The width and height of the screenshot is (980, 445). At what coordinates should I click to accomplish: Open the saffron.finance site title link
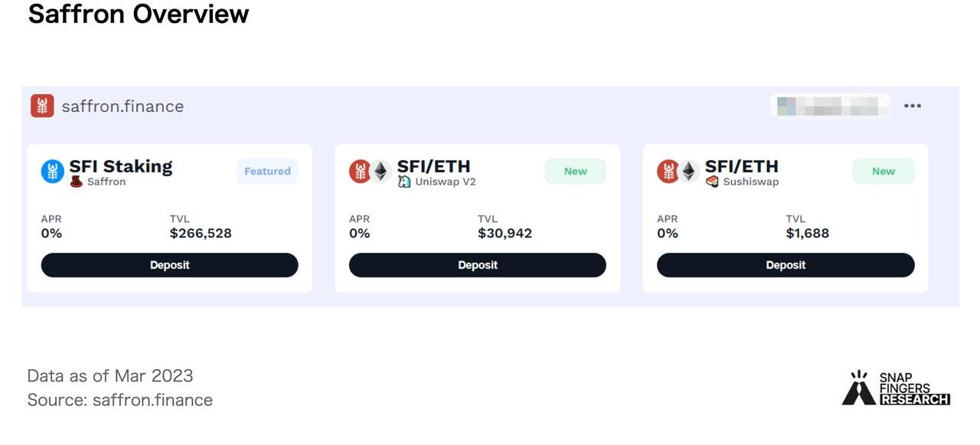pos(122,106)
